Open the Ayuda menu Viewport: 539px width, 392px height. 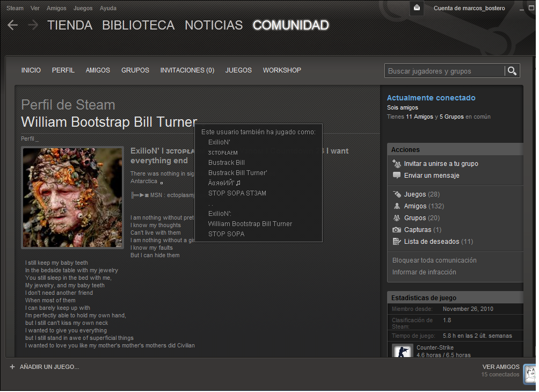(x=108, y=8)
